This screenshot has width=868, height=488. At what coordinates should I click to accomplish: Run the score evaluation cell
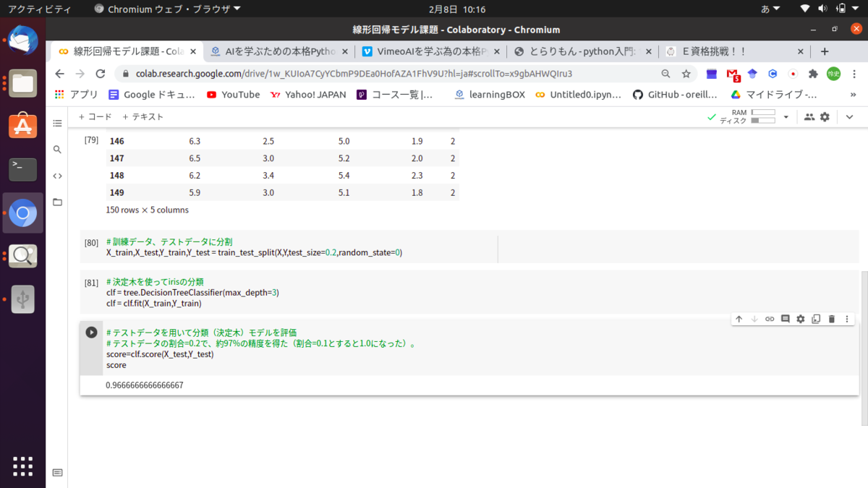(x=91, y=333)
